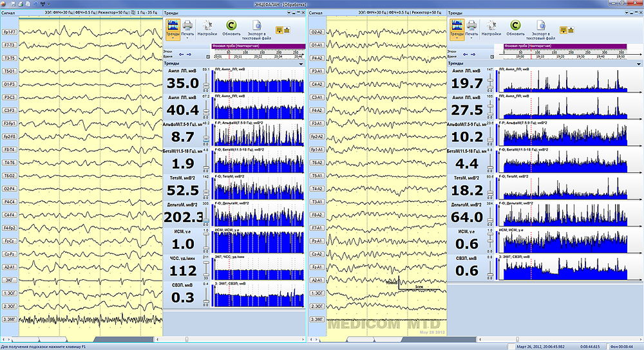
Task: Click green Обновить refresh in right panel
Action: point(515,28)
